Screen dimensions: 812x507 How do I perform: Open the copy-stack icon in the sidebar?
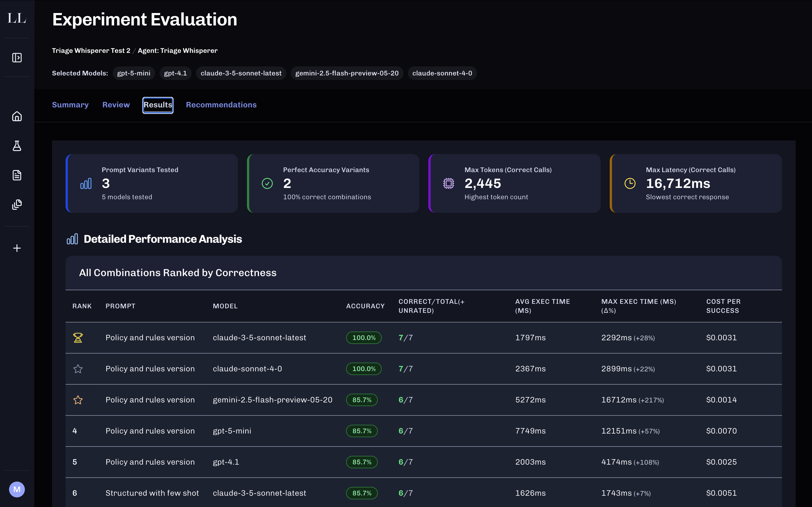point(17,205)
